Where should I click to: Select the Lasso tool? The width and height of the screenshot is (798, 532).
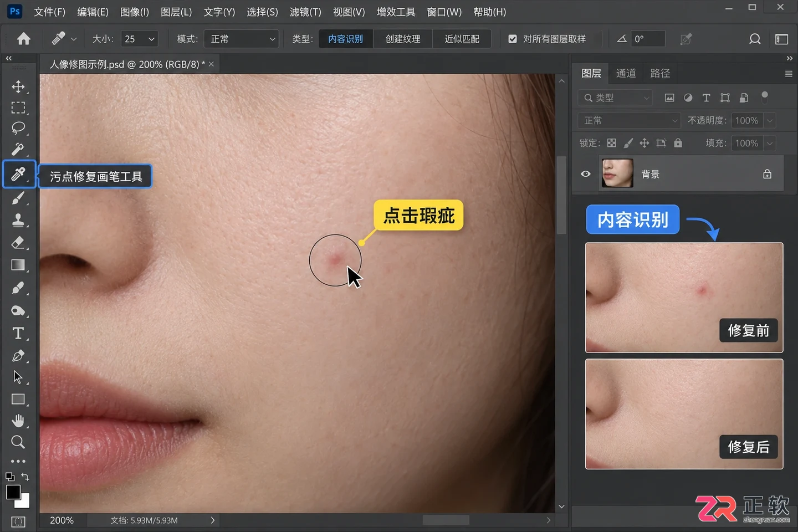18,128
